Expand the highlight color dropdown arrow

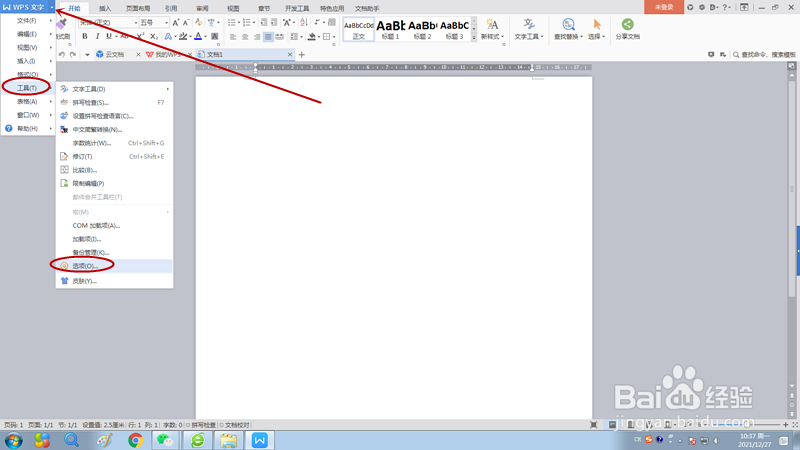[x=190, y=36]
